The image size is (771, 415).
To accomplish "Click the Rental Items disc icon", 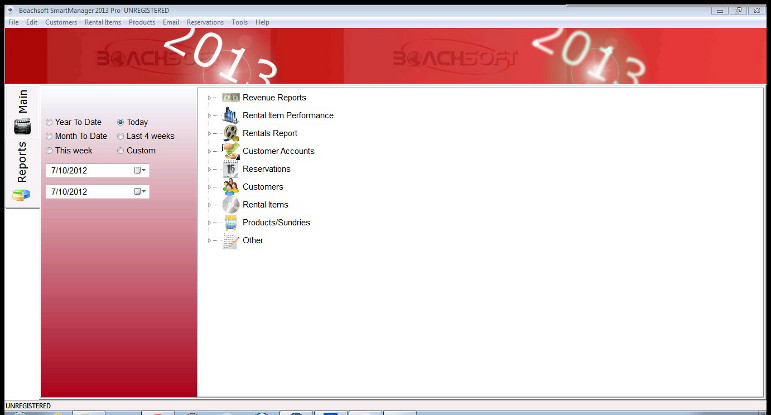I will point(231,204).
